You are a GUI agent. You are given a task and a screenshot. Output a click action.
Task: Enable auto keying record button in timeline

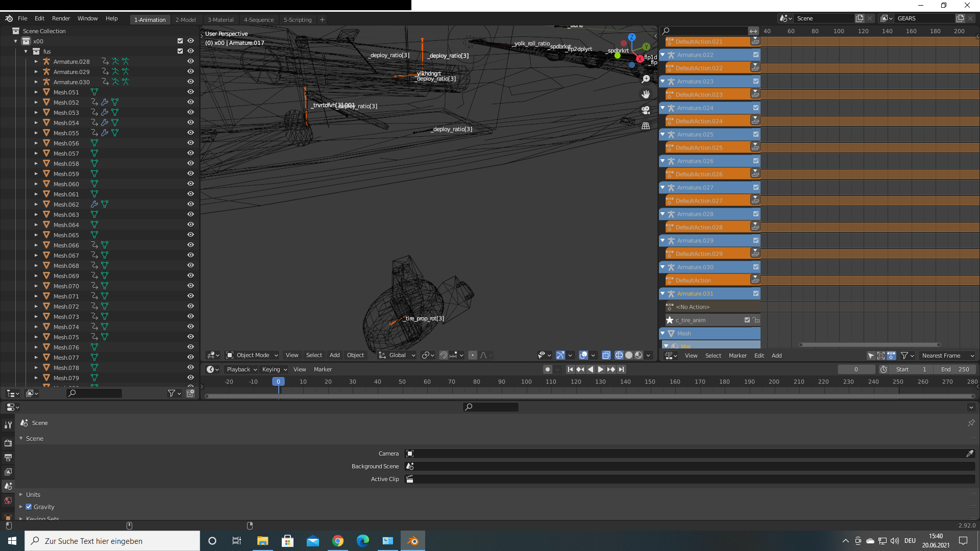[x=548, y=369]
